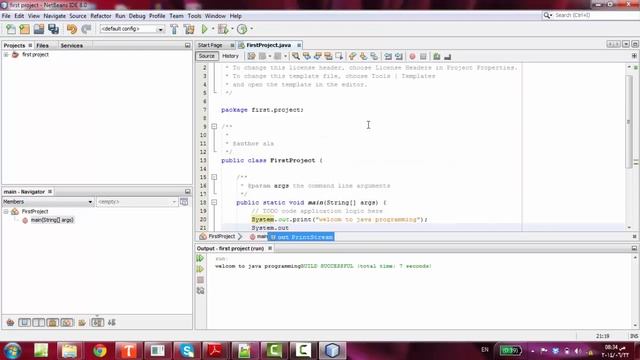
Task: Run the project with the green play icon
Action: click(x=204, y=29)
